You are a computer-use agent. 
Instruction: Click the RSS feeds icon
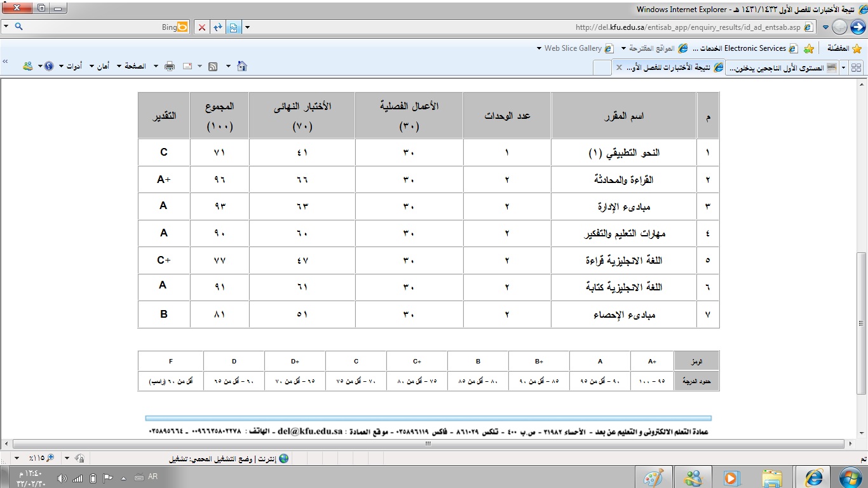point(213,66)
